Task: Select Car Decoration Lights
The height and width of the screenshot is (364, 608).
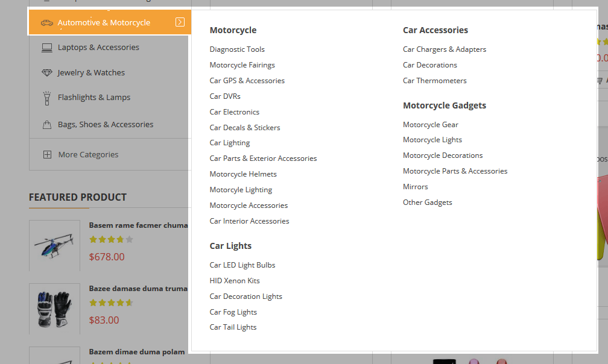Action: [x=246, y=297]
